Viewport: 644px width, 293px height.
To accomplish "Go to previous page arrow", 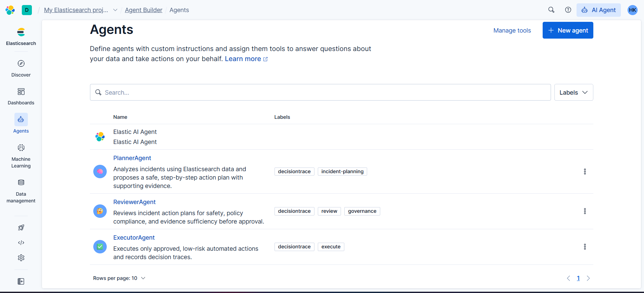I will (x=568, y=278).
